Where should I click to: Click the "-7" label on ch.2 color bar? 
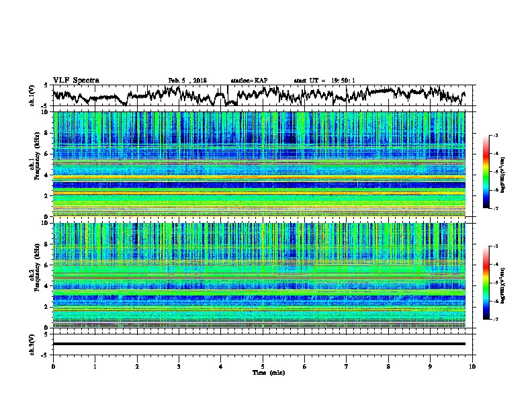[495, 319]
